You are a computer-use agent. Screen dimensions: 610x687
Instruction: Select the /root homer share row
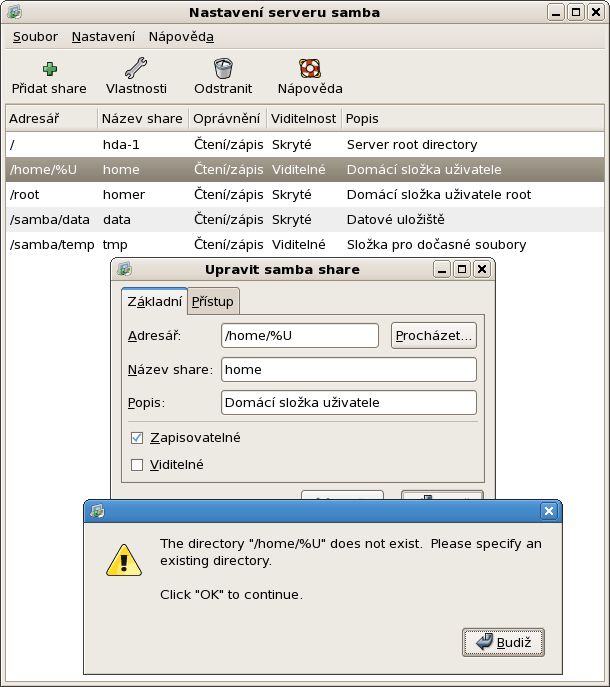pos(305,195)
